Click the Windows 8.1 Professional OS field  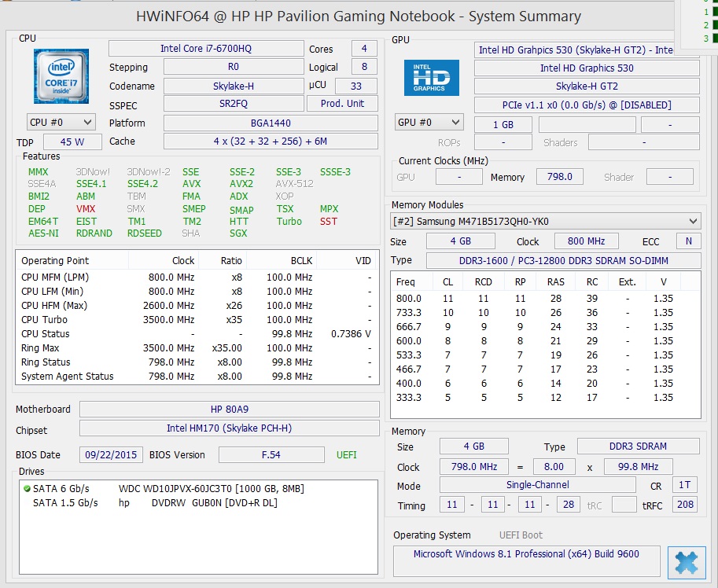tap(527, 561)
